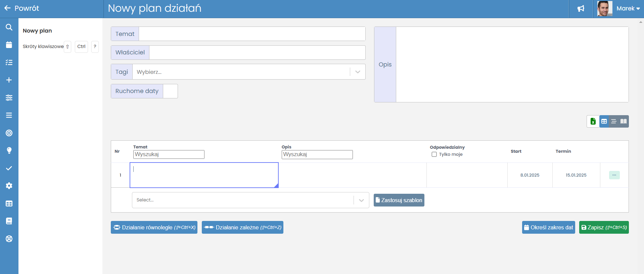The image size is (644, 274).
Task: Click the Zastosuj szablon button
Action: tap(399, 200)
